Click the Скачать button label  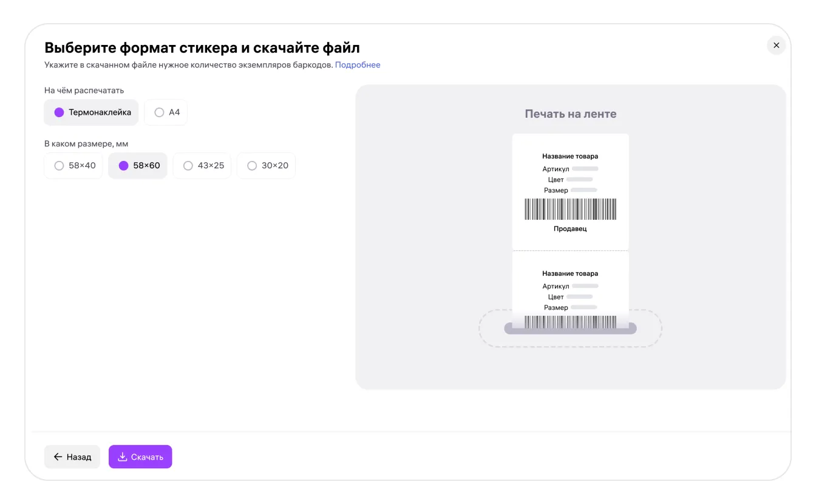pos(147,457)
